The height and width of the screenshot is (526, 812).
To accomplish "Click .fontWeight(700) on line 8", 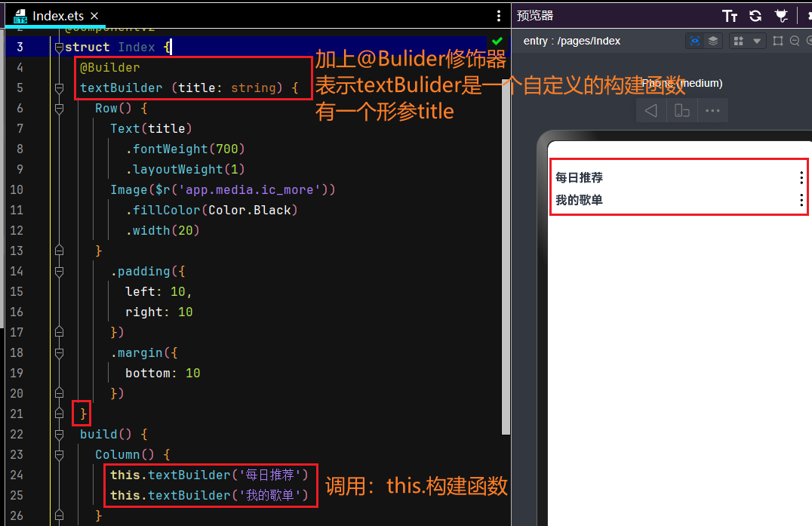I will coord(185,149).
